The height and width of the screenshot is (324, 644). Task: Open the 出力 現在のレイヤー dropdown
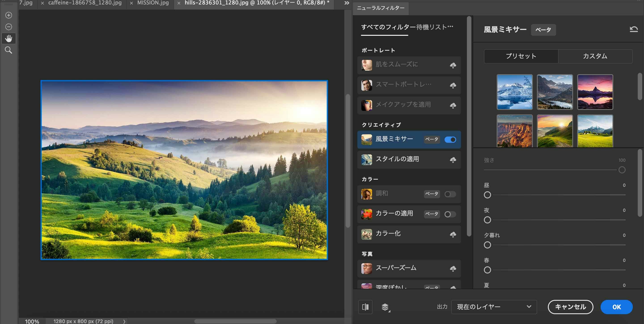494,307
